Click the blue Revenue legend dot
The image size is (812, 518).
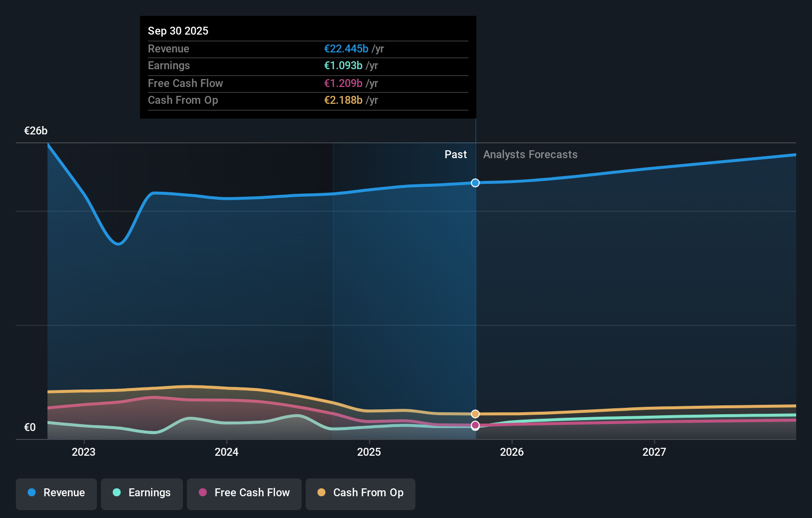31,493
